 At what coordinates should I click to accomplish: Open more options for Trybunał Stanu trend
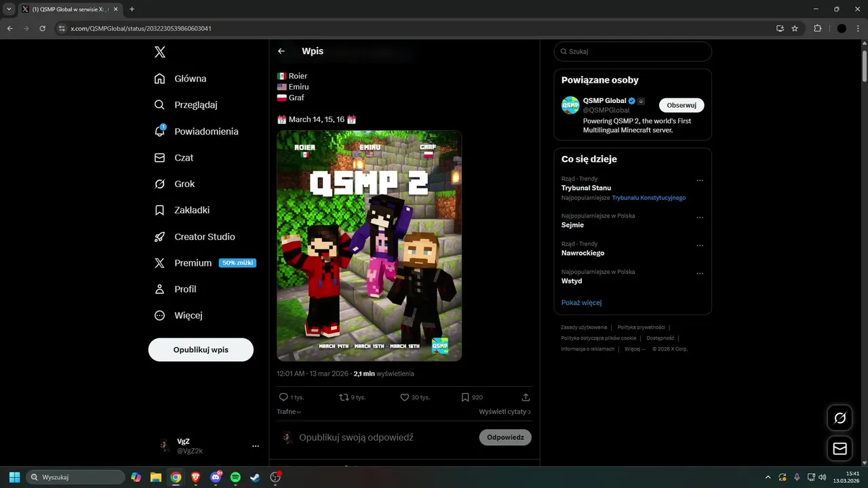point(700,180)
